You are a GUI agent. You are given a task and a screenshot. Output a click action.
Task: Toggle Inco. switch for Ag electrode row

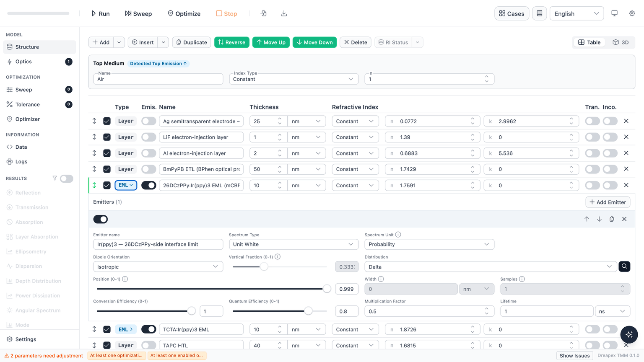(x=610, y=121)
